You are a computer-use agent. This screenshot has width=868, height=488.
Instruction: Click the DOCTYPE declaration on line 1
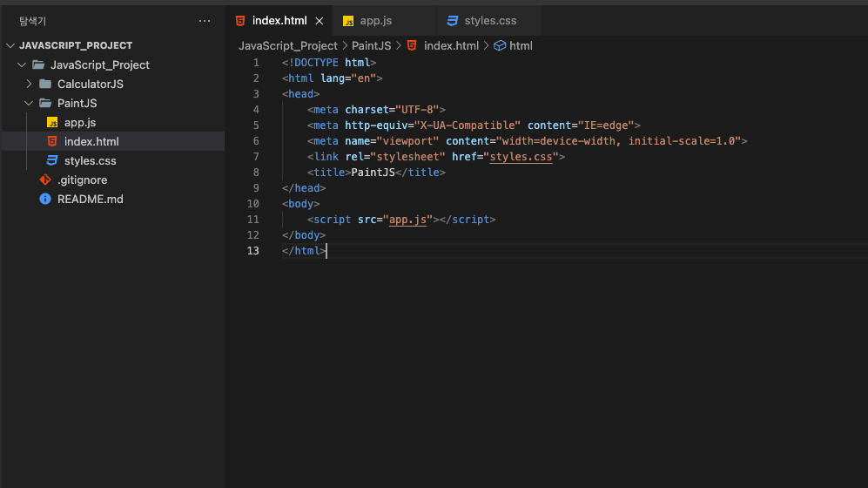329,63
